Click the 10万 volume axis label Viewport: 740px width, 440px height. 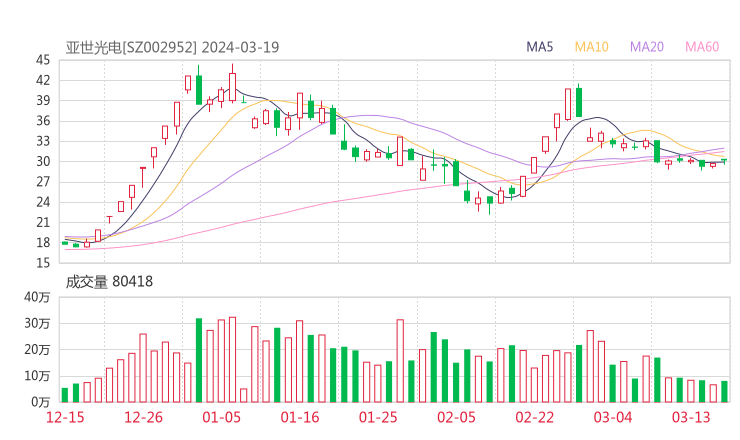point(37,376)
